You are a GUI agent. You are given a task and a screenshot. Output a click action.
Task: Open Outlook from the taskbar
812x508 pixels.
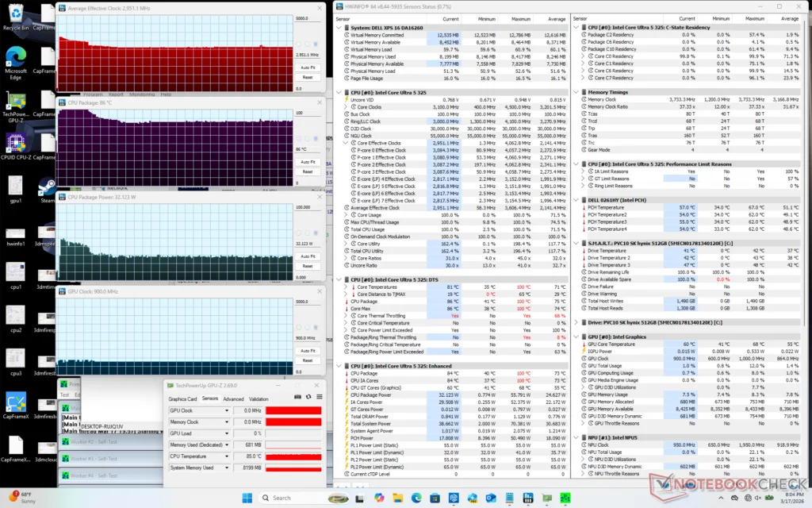coord(489,498)
